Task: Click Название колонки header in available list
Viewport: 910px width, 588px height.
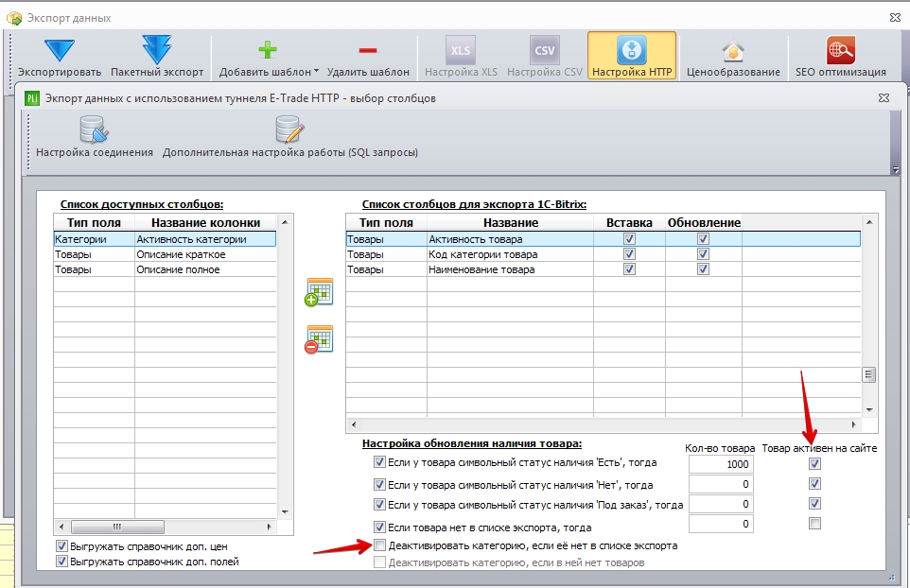Action: 205,223
